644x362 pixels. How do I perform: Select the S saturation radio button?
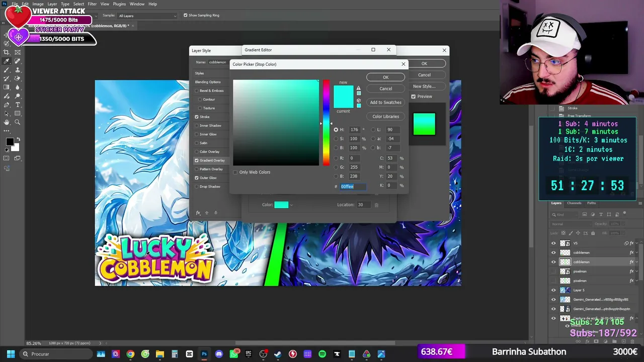pyautogui.click(x=336, y=139)
